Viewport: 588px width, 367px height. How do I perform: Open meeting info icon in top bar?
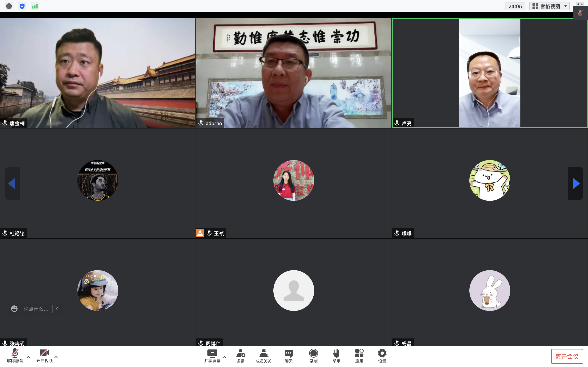point(9,6)
